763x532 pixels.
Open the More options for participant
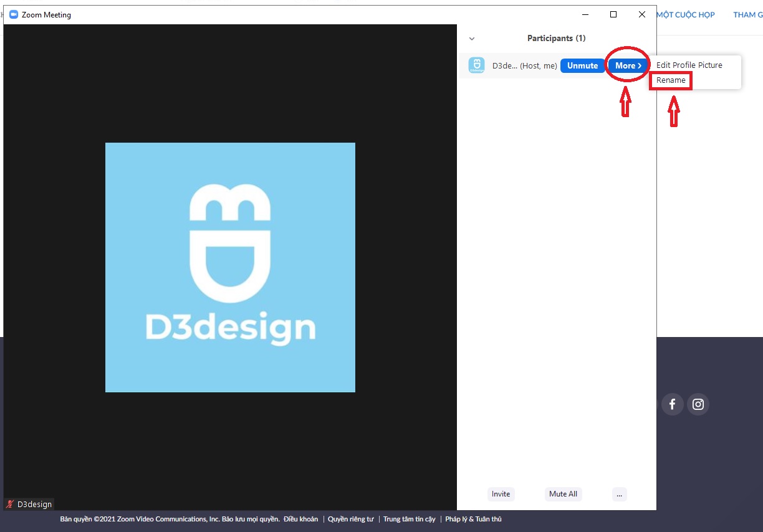tap(628, 65)
